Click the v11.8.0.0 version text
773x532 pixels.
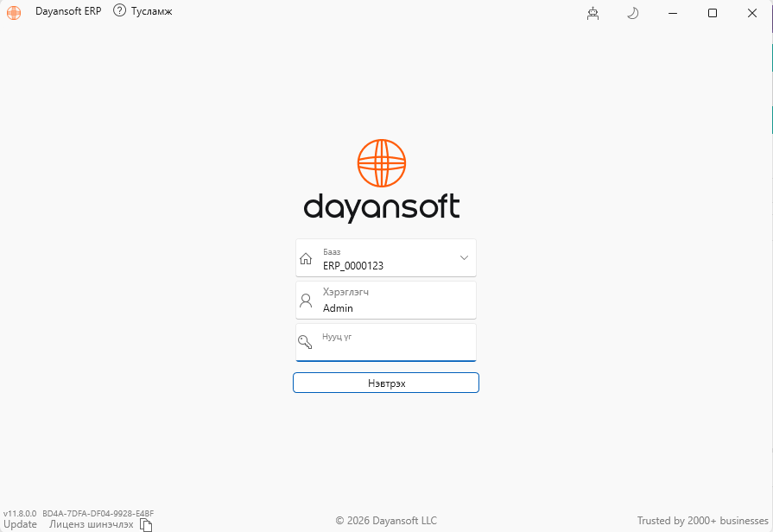coord(20,513)
